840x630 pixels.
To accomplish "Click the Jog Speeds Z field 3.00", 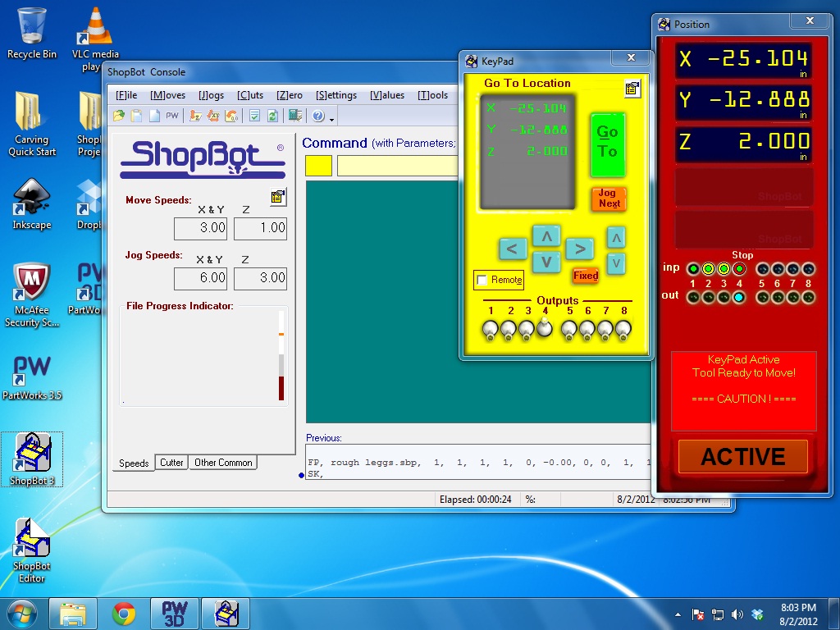I will 260,278.
